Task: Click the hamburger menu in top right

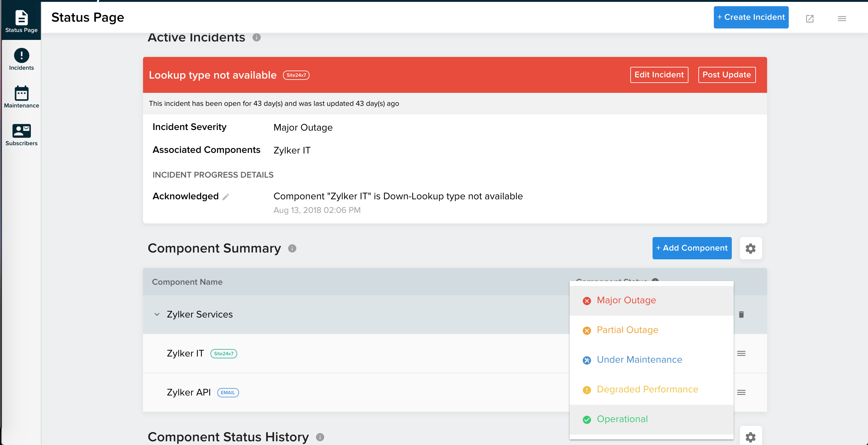Action: [842, 17]
